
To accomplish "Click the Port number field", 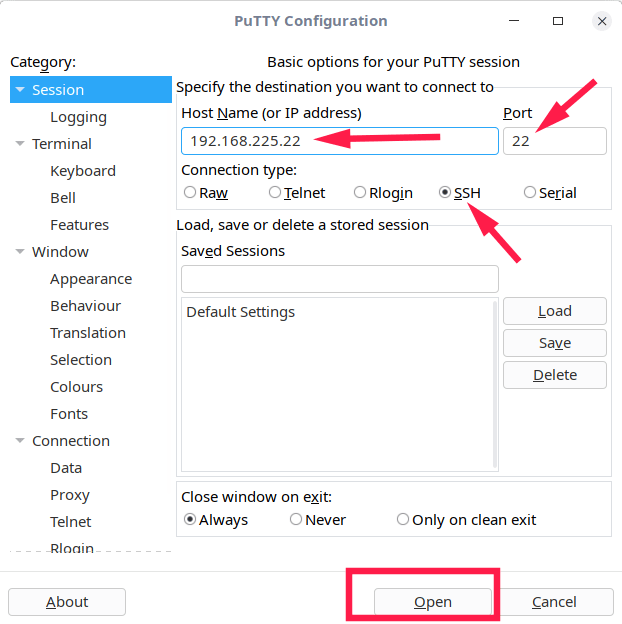I will click(554, 141).
